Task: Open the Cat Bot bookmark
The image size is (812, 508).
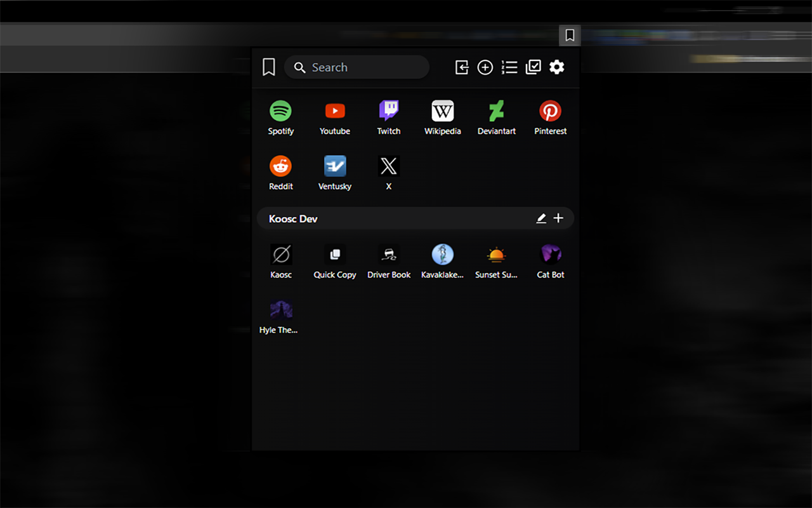Action: coord(551,261)
